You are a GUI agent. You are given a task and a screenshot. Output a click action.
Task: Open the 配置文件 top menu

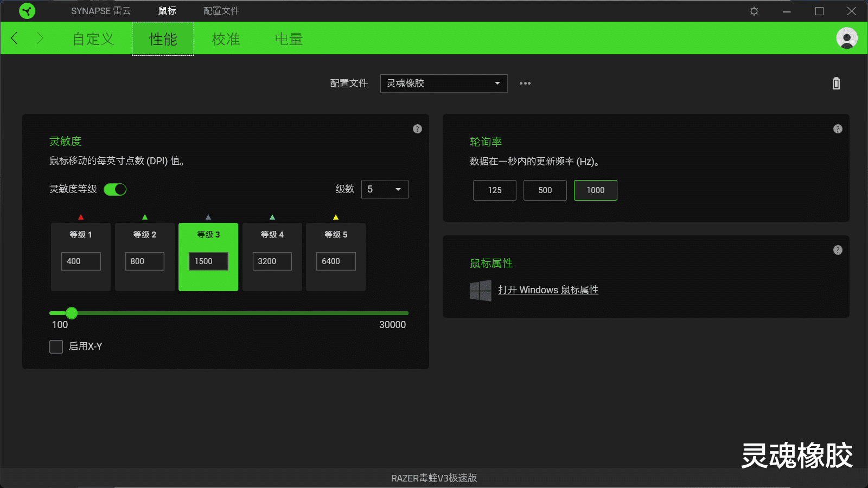click(221, 11)
